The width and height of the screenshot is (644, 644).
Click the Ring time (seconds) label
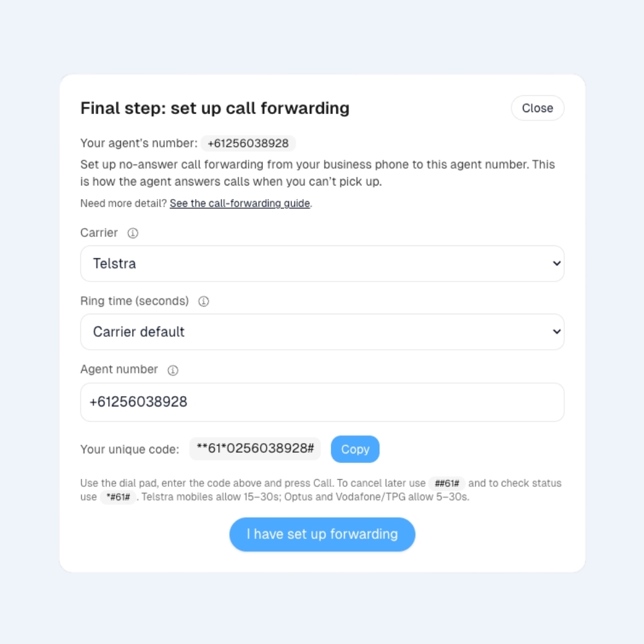click(135, 301)
